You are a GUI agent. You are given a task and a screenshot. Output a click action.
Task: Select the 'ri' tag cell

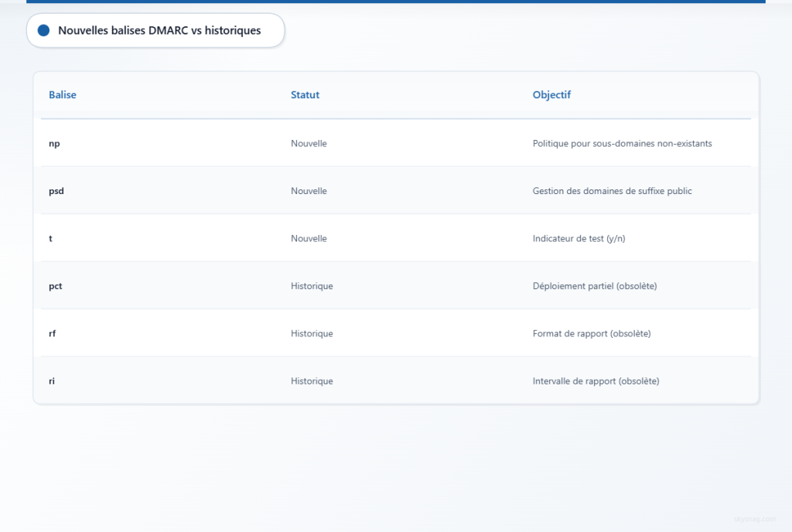52,380
